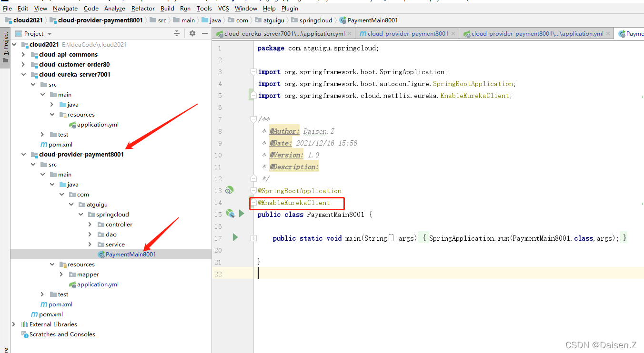Run PaymentMain8001 class from line 15 gutter
The height and width of the screenshot is (353, 644).
241,214
